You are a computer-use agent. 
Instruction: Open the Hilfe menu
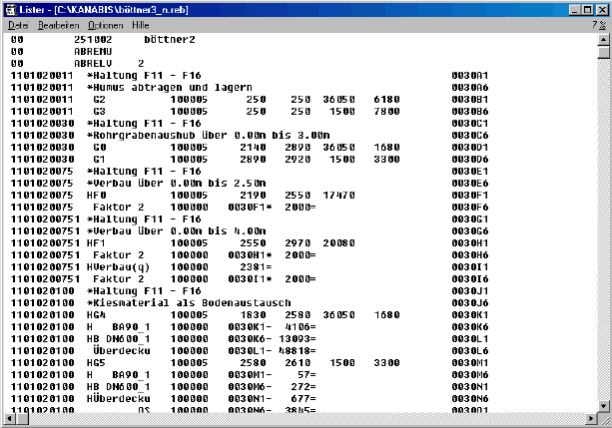(141, 25)
